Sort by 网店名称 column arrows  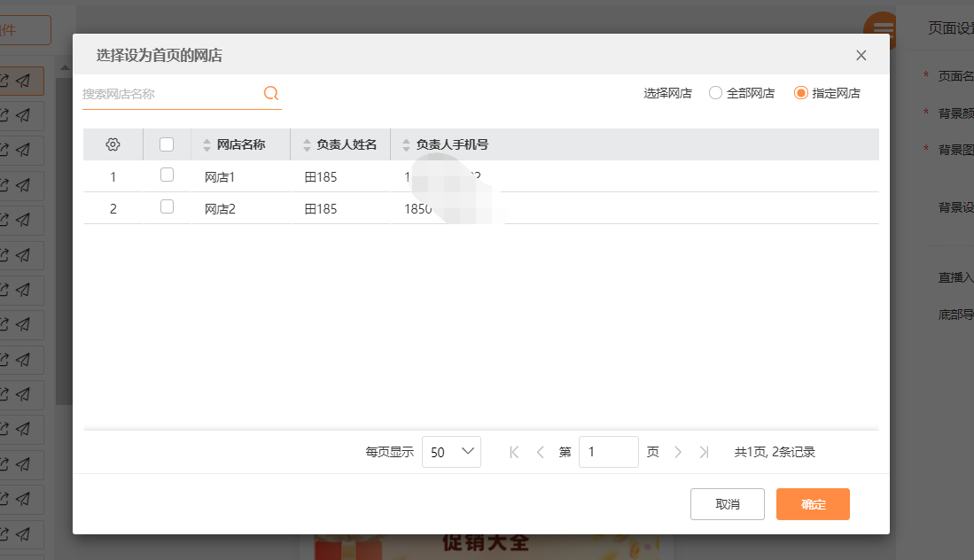coord(207,144)
